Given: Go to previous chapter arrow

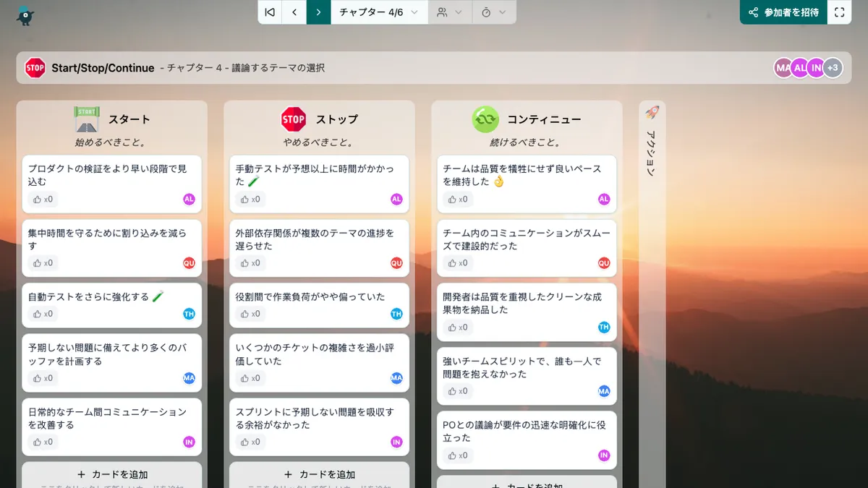Looking at the screenshot, I should point(294,12).
